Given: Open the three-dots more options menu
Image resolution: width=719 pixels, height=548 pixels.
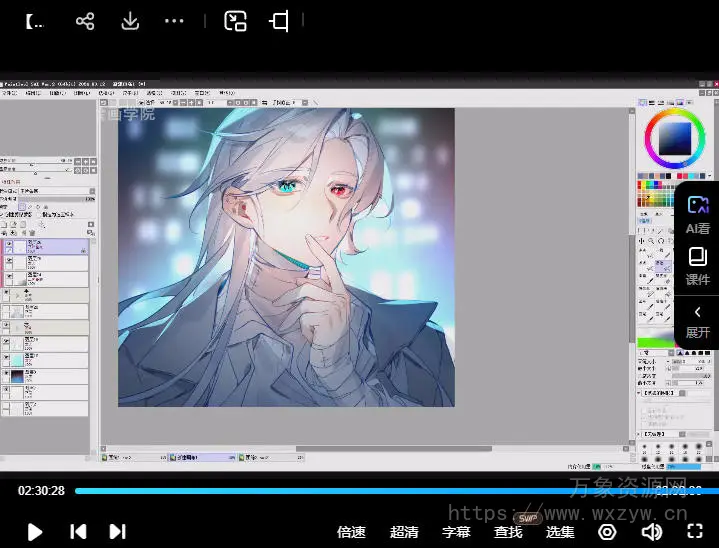Looking at the screenshot, I should point(174,21).
